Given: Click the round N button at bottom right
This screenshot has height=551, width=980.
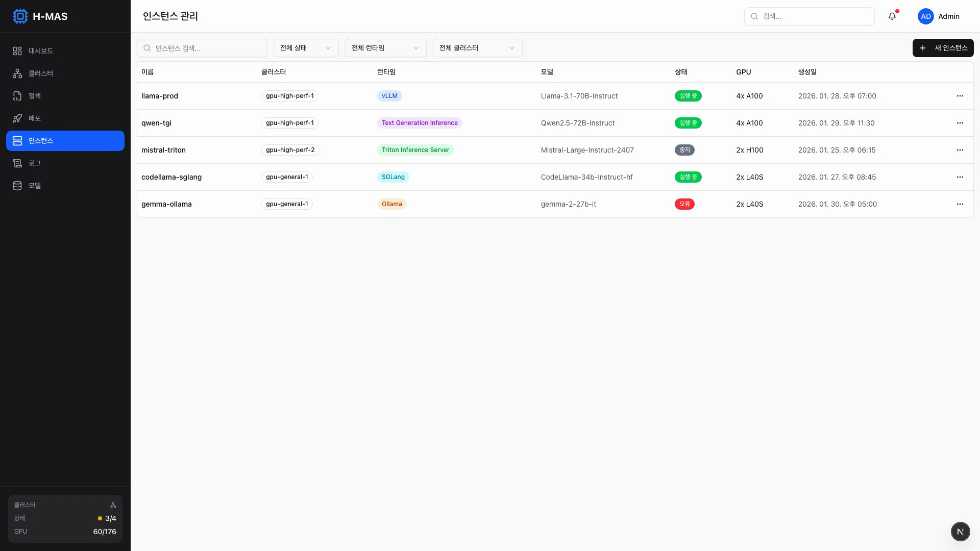Looking at the screenshot, I should (960, 532).
